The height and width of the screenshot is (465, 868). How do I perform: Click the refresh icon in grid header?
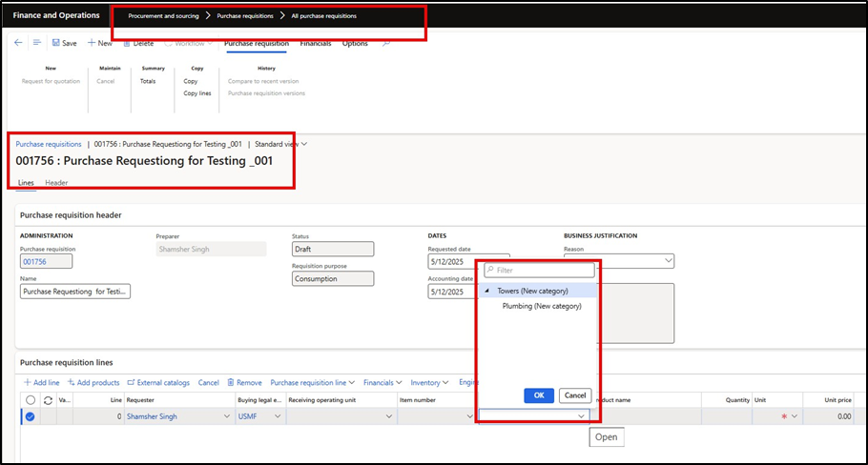point(48,400)
